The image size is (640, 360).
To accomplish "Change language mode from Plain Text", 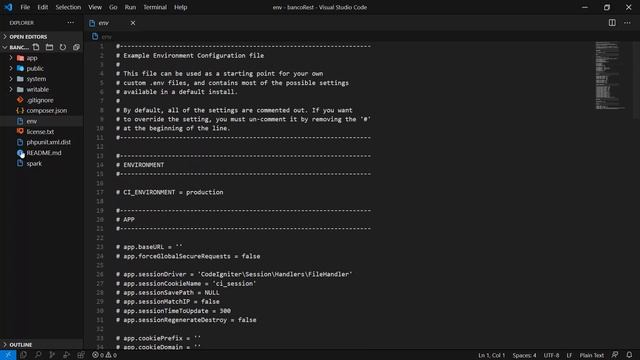I will pyautogui.click(x=591, y=355).
